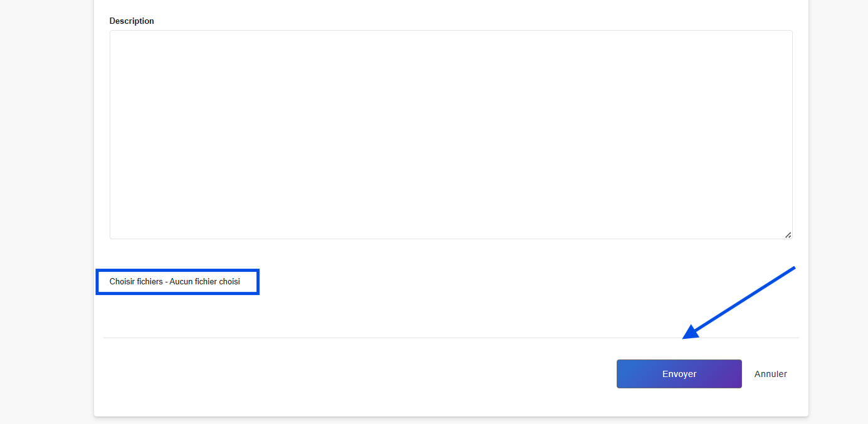The height and width of the screenshot is (424, 868).
Task: Dismiss the form using Annuler
Action: (x=770, y=374)
